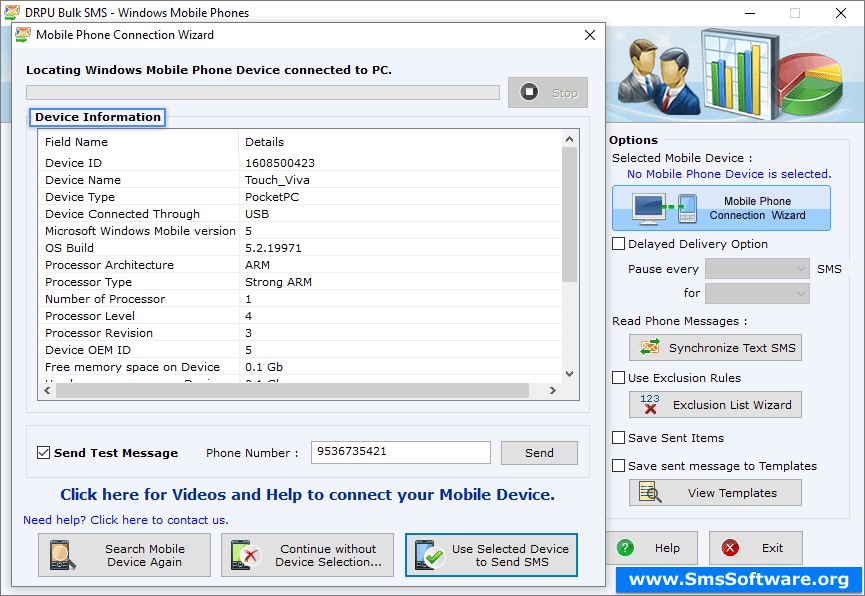The height and width of the screenshot is (596, 865).
Task: Click the DRPU Bulk SMS title bar icon
Action: [x=12, y=12]
